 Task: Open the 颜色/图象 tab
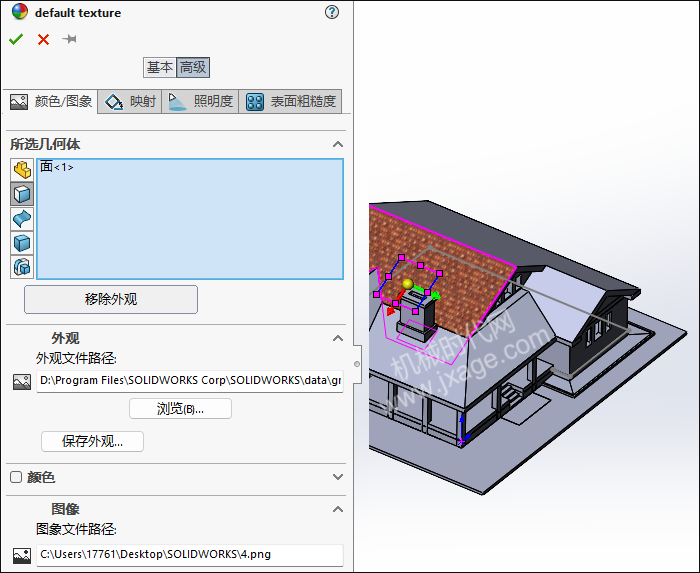(x=50, y=102)
